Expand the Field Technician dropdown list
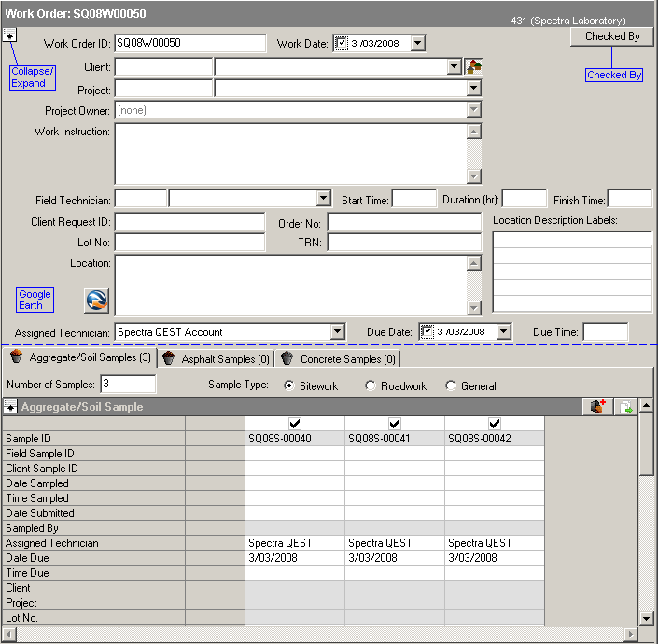658x644 pixels. pos(324,199)
